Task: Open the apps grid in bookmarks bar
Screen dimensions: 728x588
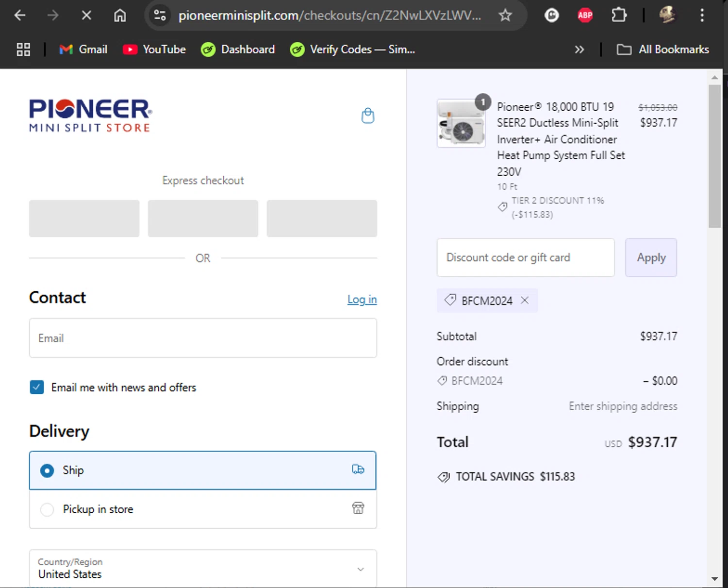Action: [x=23, y=50]
